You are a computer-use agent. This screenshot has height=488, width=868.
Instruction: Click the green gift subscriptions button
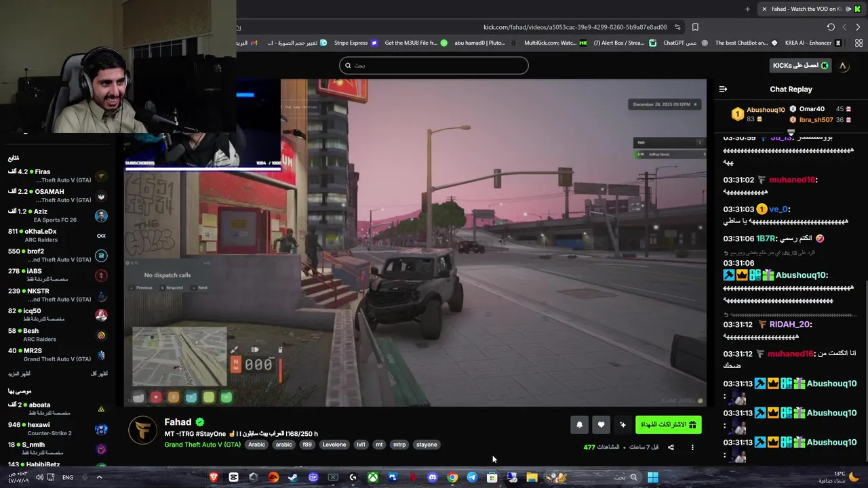tap(669, 425)
